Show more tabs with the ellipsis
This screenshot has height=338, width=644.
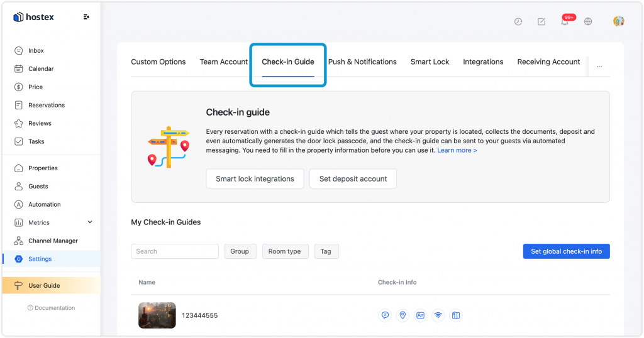pyautogui.click(x=599, y=67)
